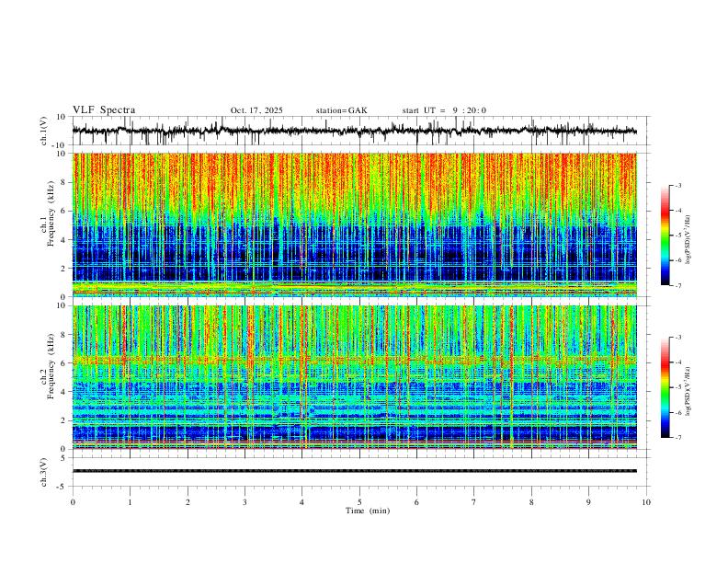
Task: Click the '3' tick on the time axis
Action: coord(245,502)
